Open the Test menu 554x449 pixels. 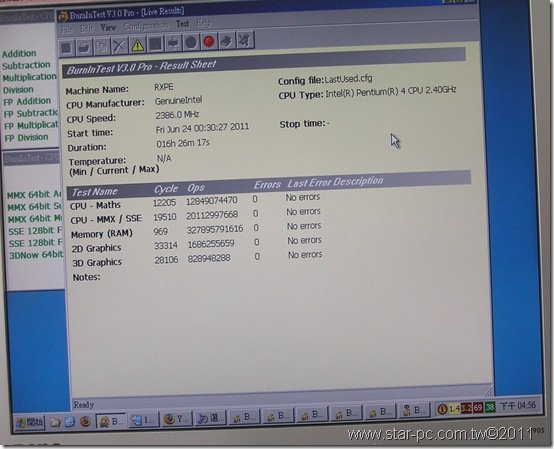pyautogui.click(x=183, y=24)
